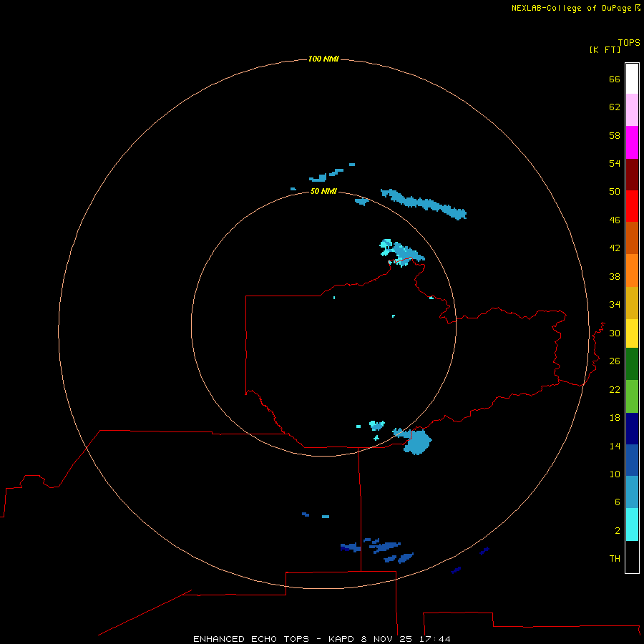The width and height of the screenshot is (644, 644).
Task: Click the long echo band northeast of the 50 NMI ring
Action: (424, 204)
